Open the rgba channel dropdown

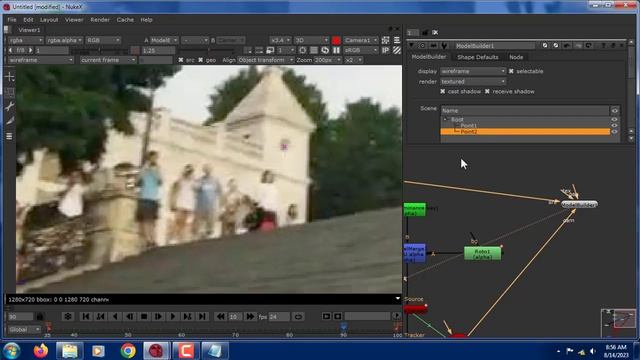click(x=25, y=40)
